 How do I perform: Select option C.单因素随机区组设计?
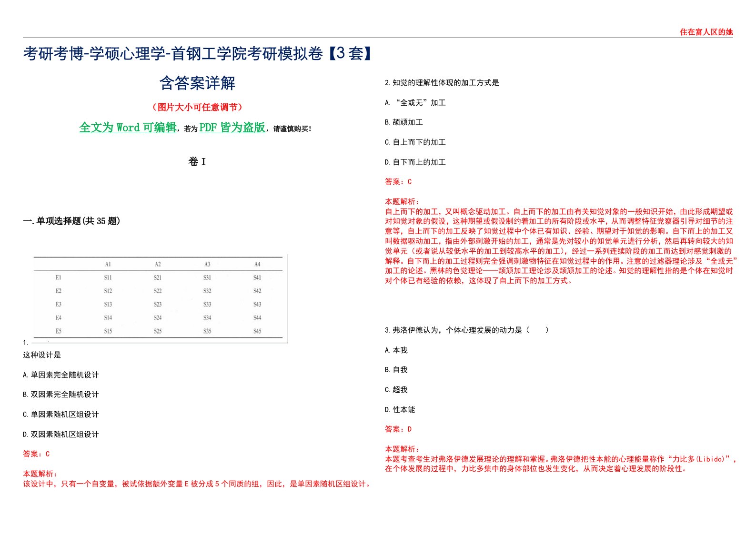click(61, 415)
